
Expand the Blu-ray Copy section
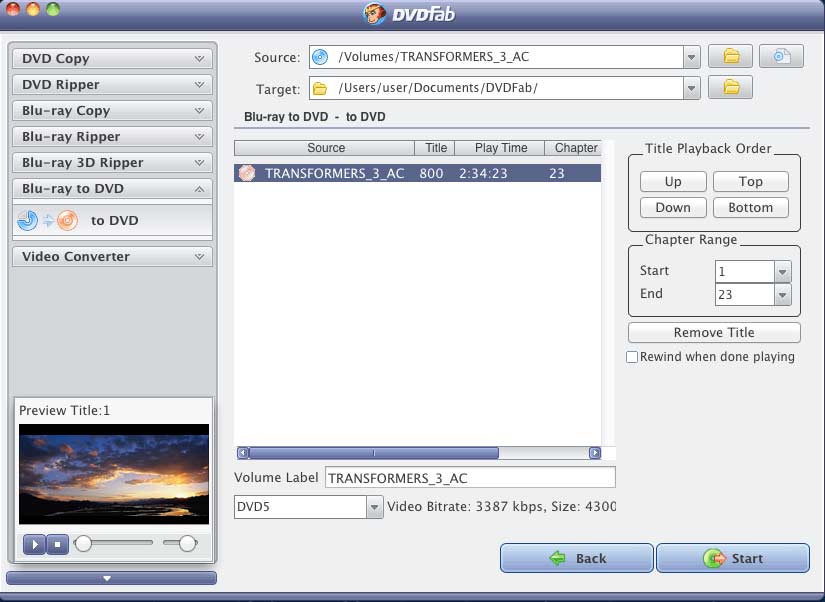[112, 111]
